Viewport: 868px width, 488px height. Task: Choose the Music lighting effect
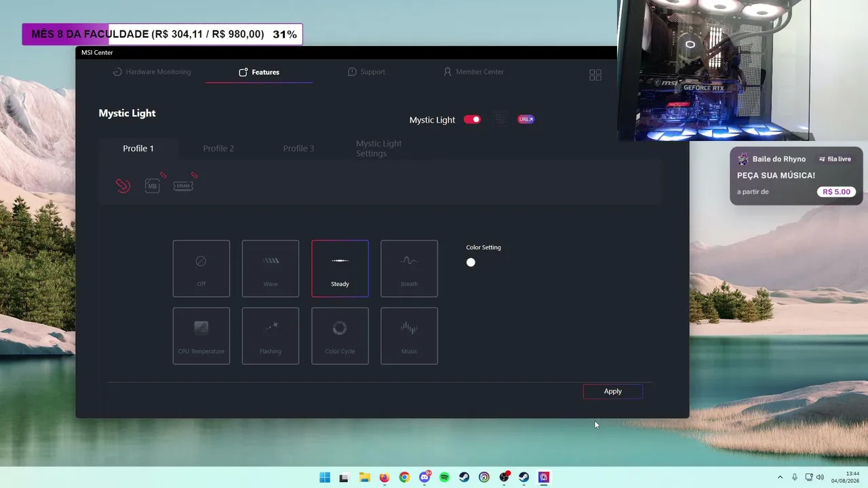pos(409,336)
